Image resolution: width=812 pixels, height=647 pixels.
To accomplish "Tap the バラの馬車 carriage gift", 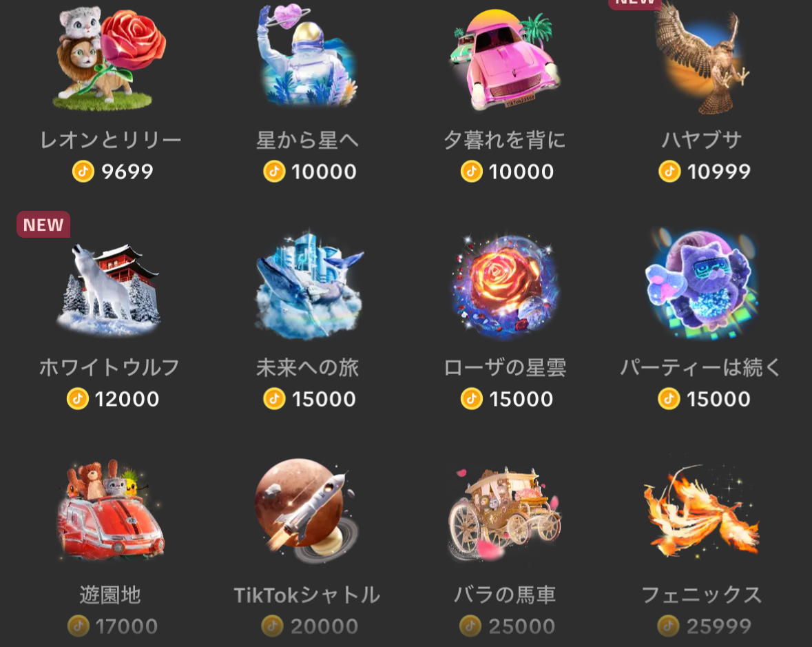I will 505,514.
